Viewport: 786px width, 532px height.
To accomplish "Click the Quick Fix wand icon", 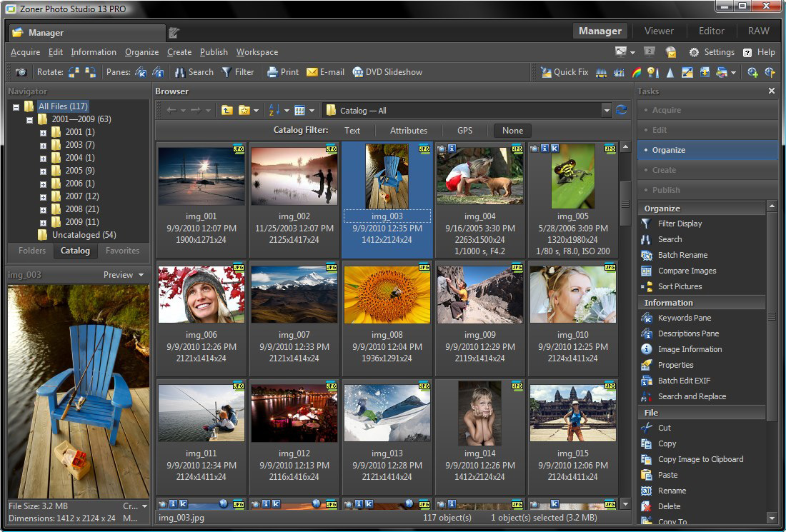I will point(547,72).
